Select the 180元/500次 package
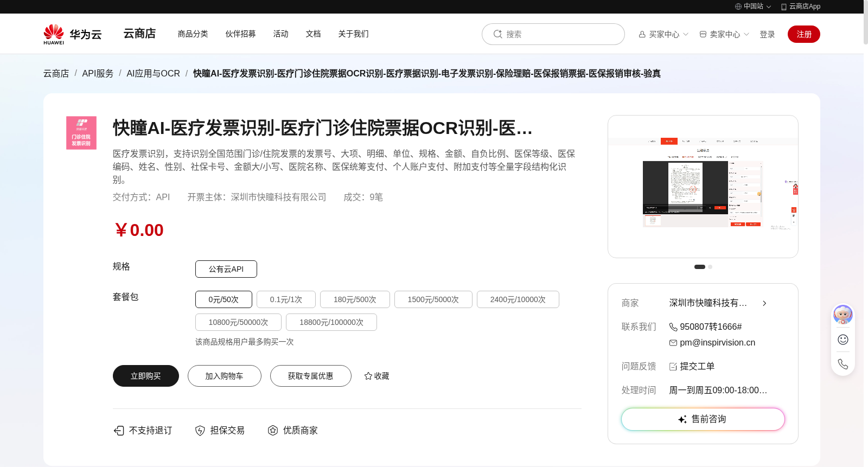 coord(355,299)
